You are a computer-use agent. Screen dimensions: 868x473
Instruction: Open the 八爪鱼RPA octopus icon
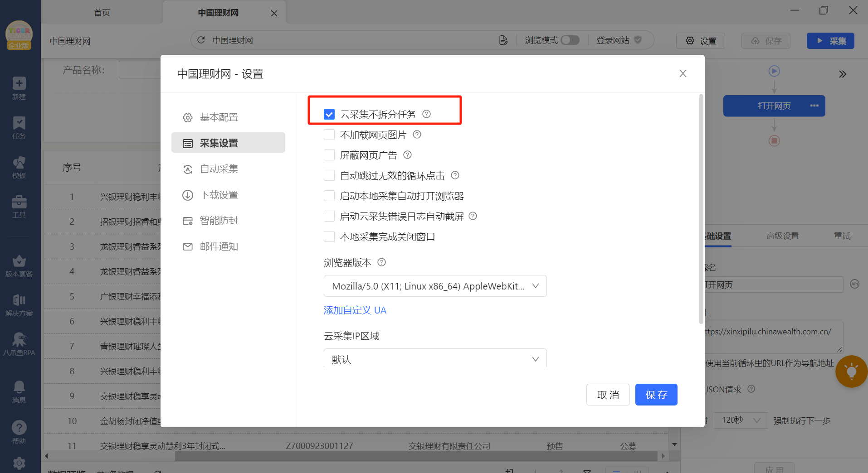coord(19,339)
